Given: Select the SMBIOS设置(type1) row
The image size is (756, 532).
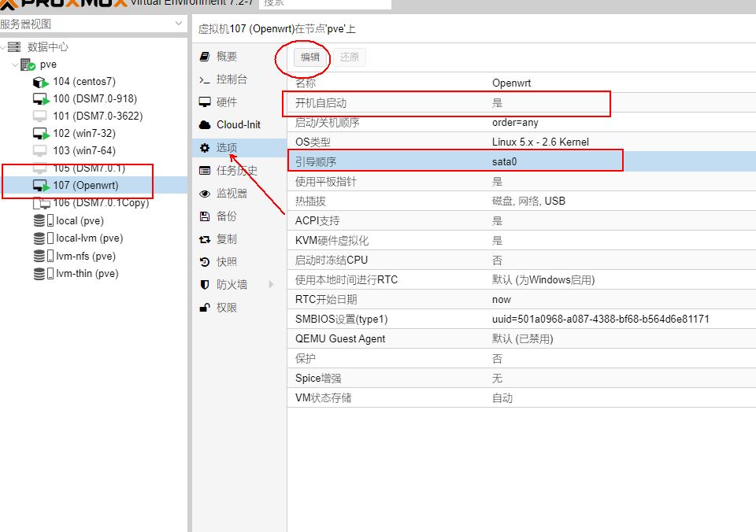Looking at the screenshot, I should [521, 319].
